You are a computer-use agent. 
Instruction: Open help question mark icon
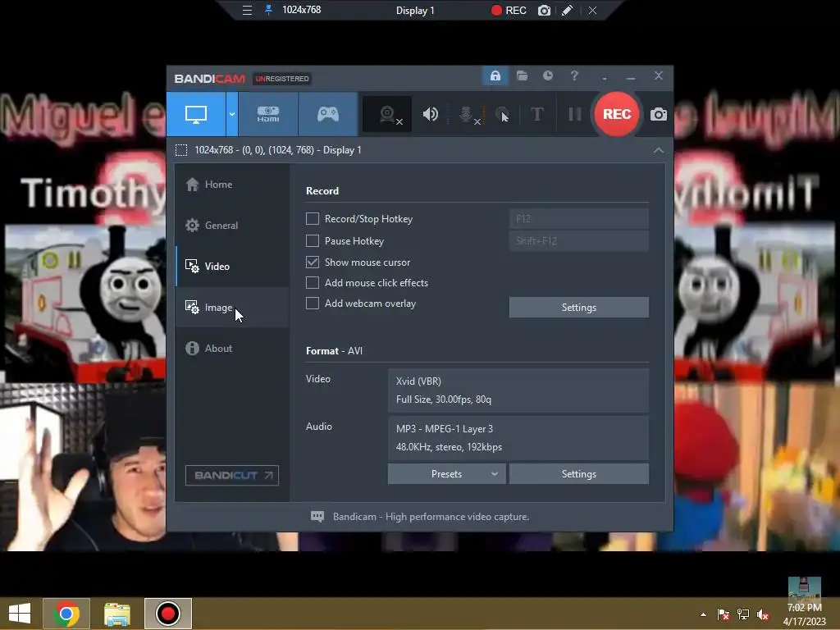click(574, 75)
